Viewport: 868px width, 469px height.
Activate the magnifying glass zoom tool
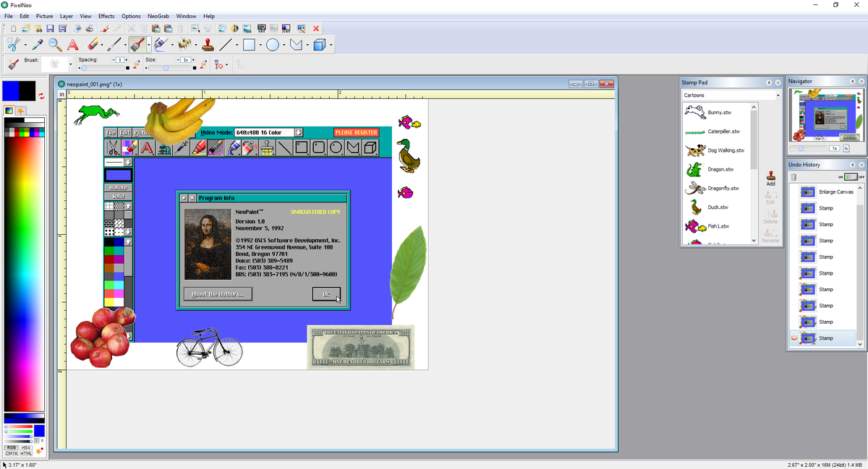[x=55, y=45]
